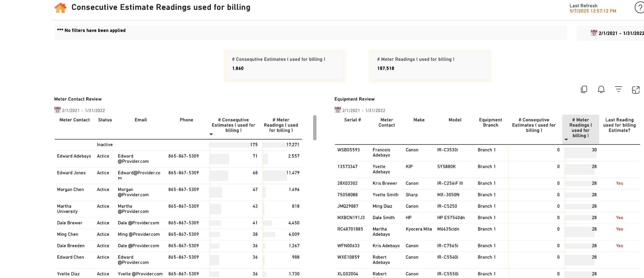The height and width of the screenshot is (278, 644).
Task: Click the orange home icon
Action: tap(61, 8)
